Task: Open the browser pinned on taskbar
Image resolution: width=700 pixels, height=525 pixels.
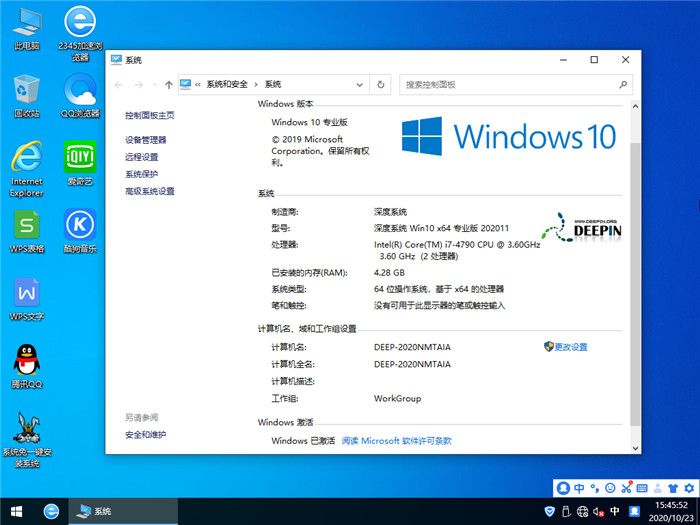Action: [51, 512]
